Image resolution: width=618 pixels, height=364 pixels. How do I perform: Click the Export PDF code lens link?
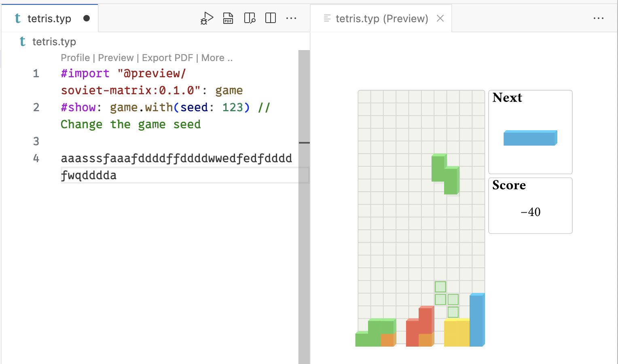(x=167, y=58)
